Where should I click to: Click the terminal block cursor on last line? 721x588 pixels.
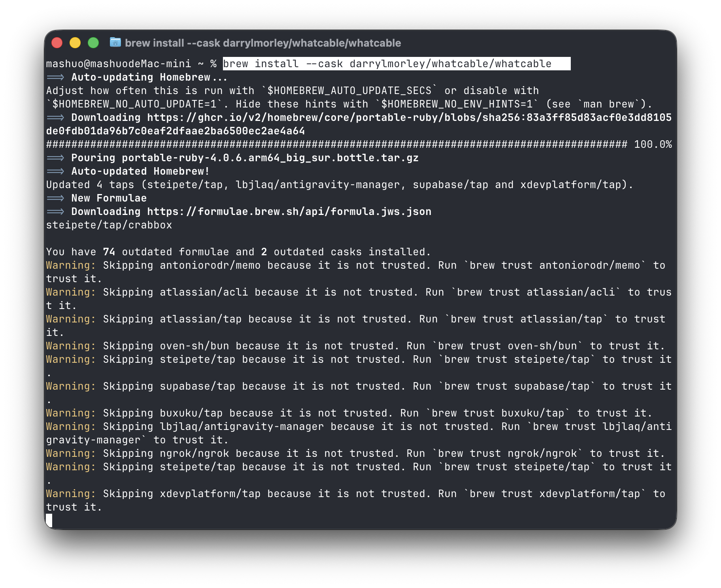[x=49, y=520]
